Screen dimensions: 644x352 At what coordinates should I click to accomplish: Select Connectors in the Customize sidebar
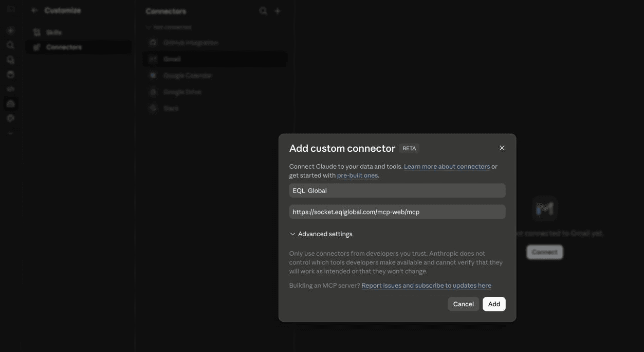79,47
